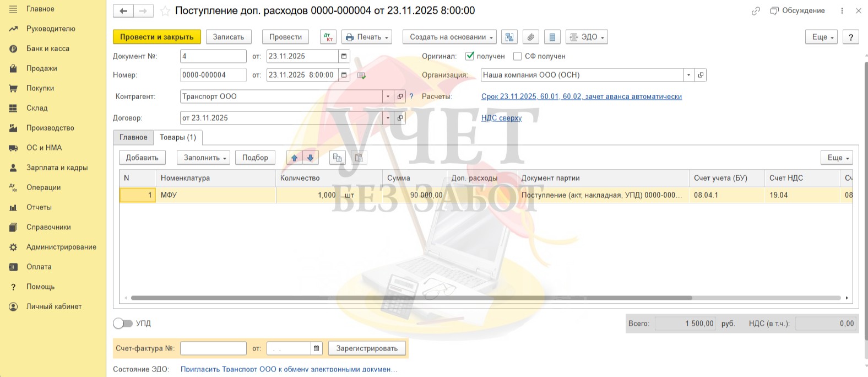The width and height of the screenshot is (868, 377).
Task: Expand Договор dropdown arrow
Action: (388, 118)
